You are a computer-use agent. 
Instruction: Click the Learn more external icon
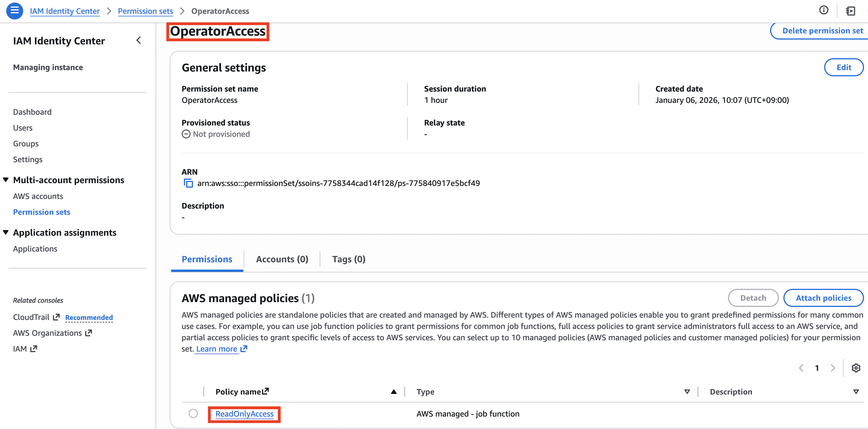244,348
